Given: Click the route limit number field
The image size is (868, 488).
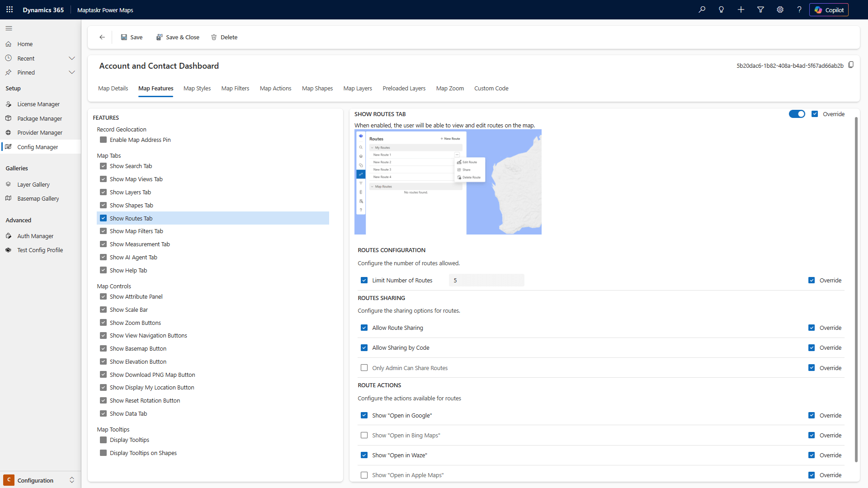Looking at the screenshot, I should tap(486, 280).
